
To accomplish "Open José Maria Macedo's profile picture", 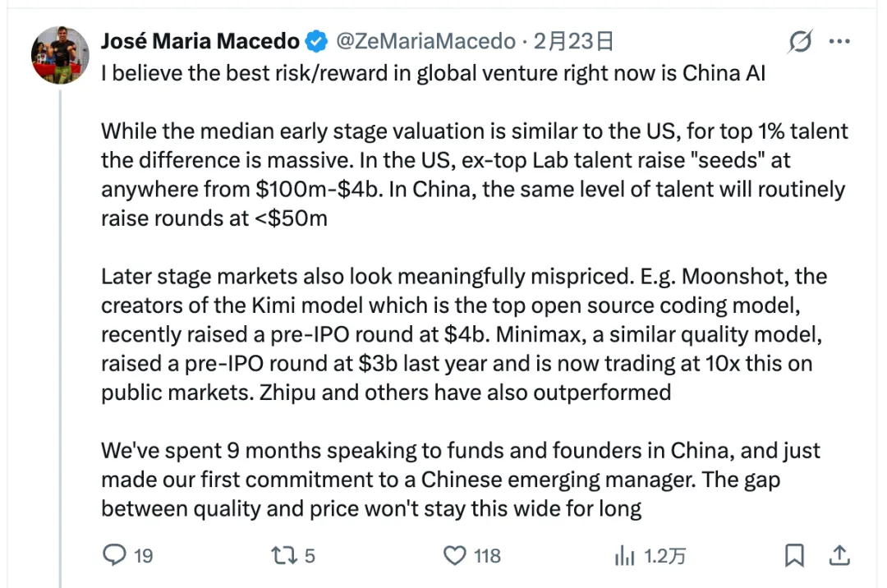I will (x=59, y=56).
